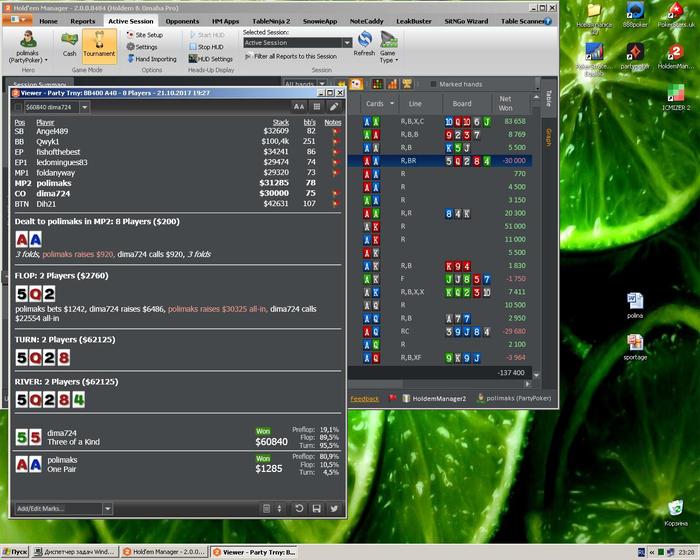Click the save hand icon in viewer

click(x=315, y=509)
